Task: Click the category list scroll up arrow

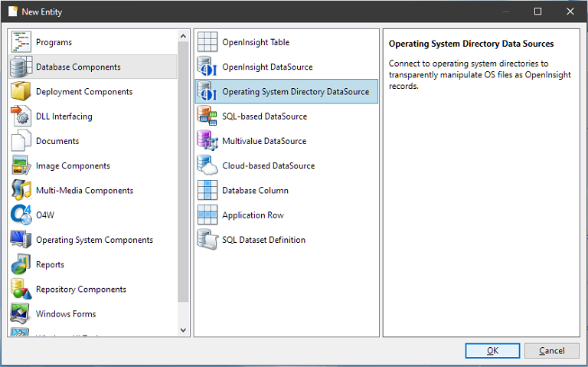Action: (x=183, y=36)
